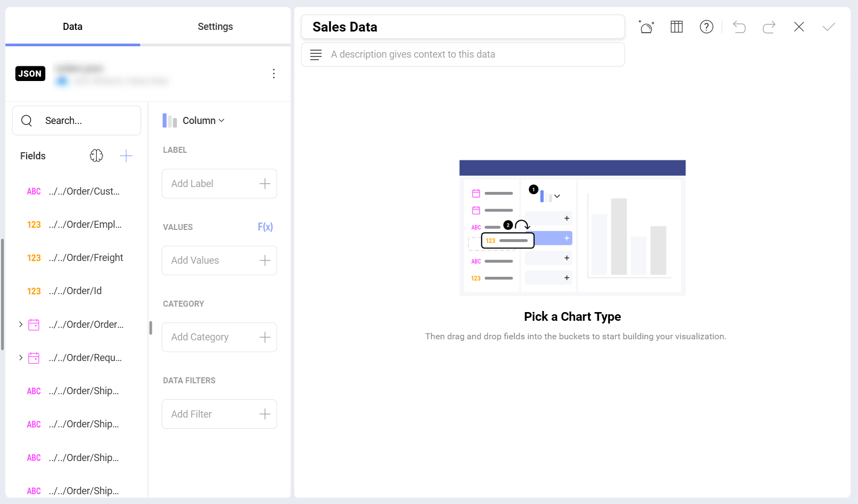Click plus icon in Add Label

(265, 184)
